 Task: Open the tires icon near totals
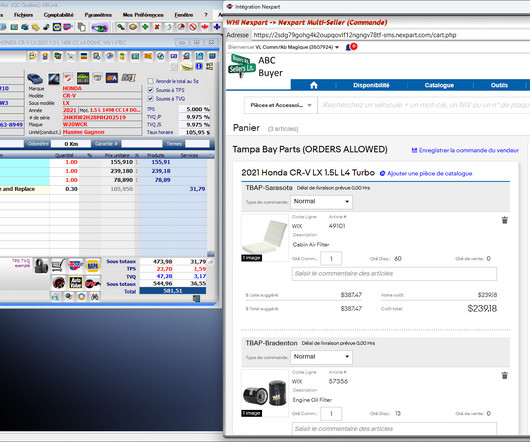click(x=41, y=266)
